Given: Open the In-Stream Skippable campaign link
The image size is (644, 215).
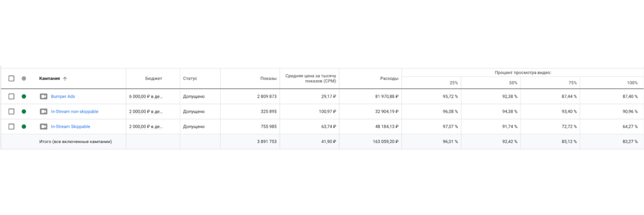Looking at the screenshot, I should point(70,127).
